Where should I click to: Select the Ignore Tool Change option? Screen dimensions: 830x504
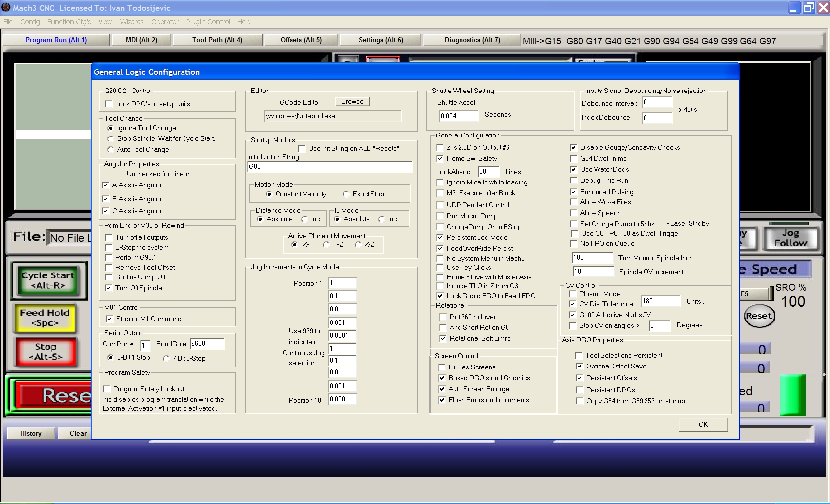(111, 128)
